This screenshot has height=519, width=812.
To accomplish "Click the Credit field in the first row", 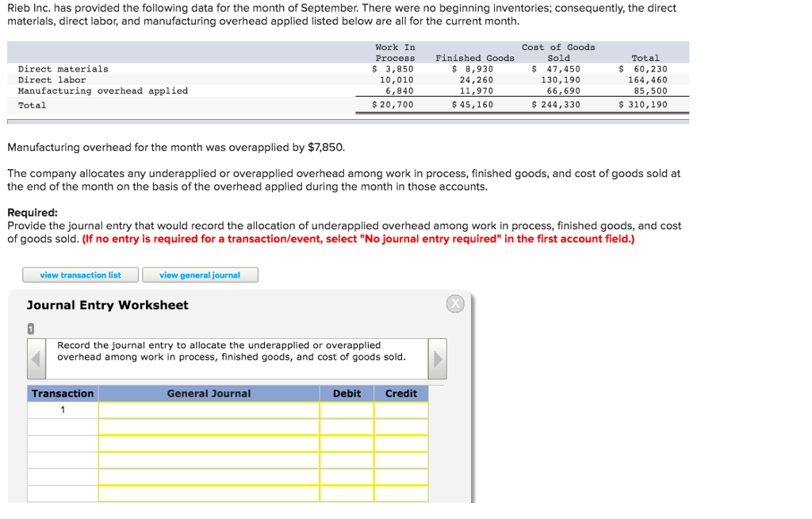I will [401, 410].
